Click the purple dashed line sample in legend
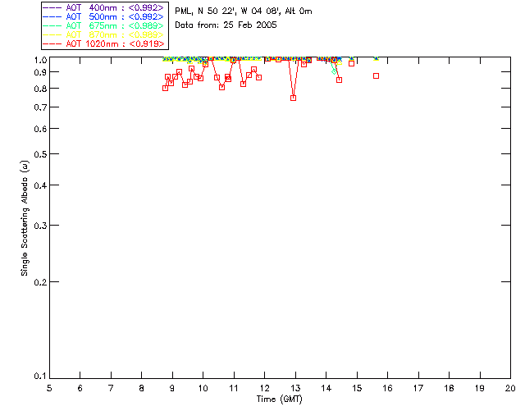Viewport: 525px width, 420px height. [52, 7]
